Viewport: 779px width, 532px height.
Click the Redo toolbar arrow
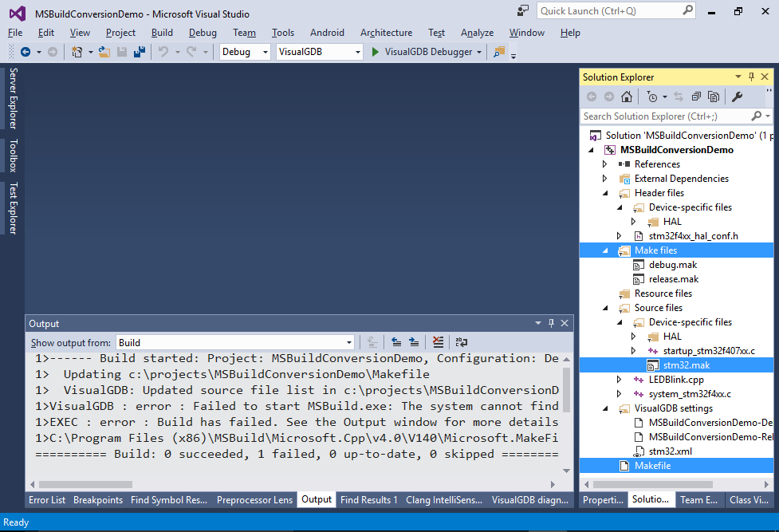point(191,52)
